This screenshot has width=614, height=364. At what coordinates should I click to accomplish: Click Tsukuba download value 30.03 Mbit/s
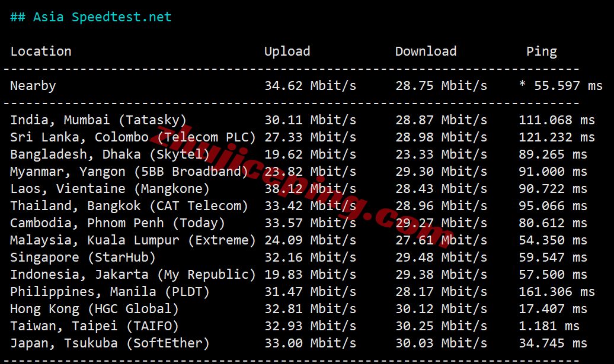tap(442, 344)
